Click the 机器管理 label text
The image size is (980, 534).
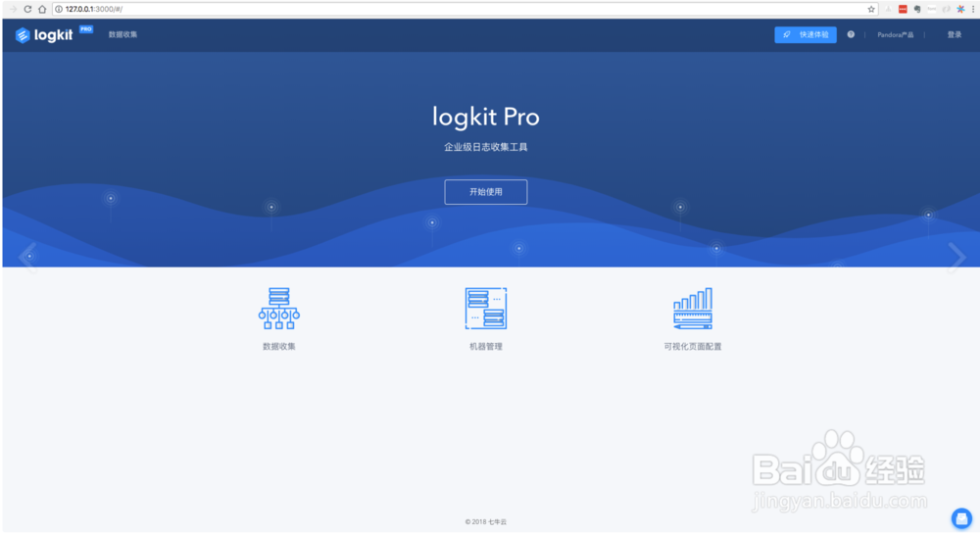click(x=486, y=347)
